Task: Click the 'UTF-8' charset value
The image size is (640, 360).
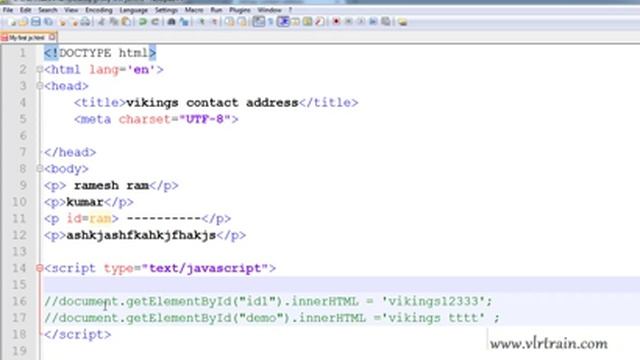Action: (205, 119)
